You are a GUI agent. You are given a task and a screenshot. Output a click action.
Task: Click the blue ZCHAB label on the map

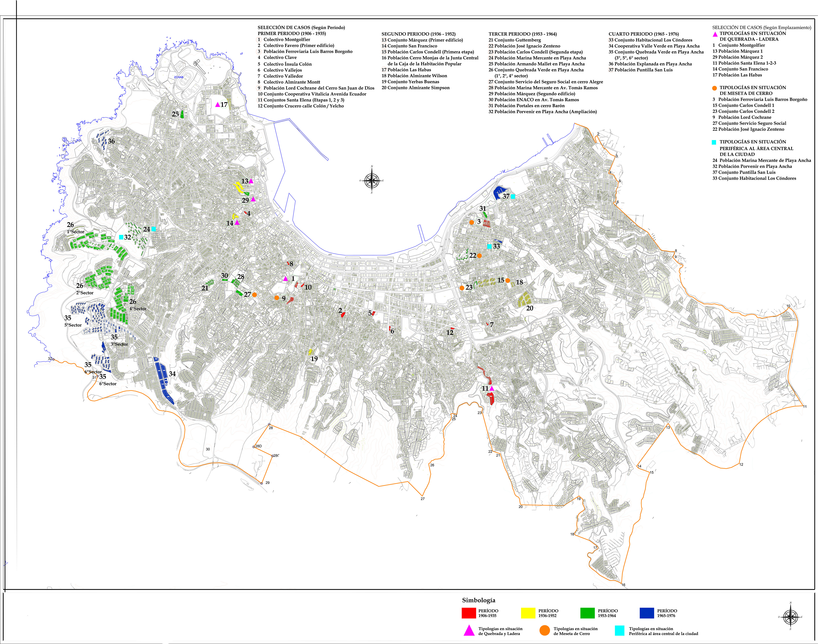coord(178,77)
